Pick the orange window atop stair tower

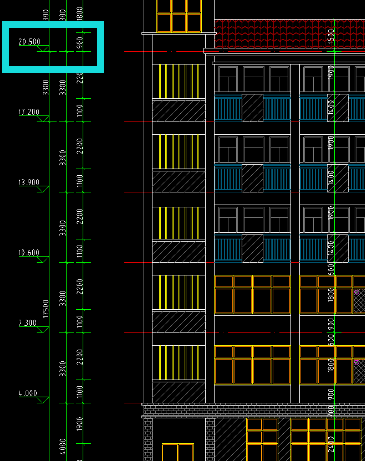pos(179,16)
